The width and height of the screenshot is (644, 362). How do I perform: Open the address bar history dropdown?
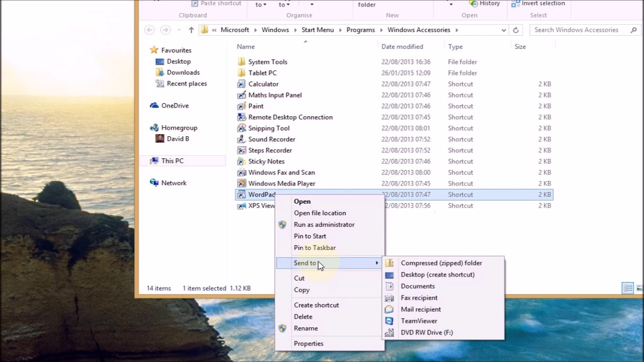pyautogui.click(x=504, y=30)
